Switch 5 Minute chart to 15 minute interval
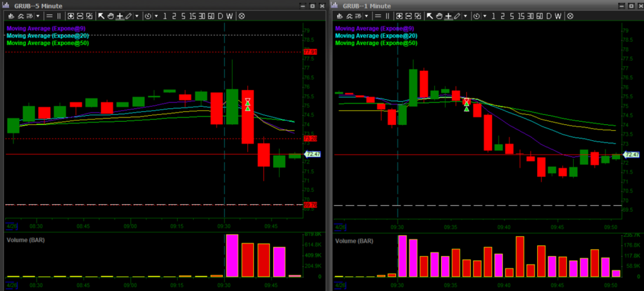Screen dimensions: 644x291 [193, 15]
